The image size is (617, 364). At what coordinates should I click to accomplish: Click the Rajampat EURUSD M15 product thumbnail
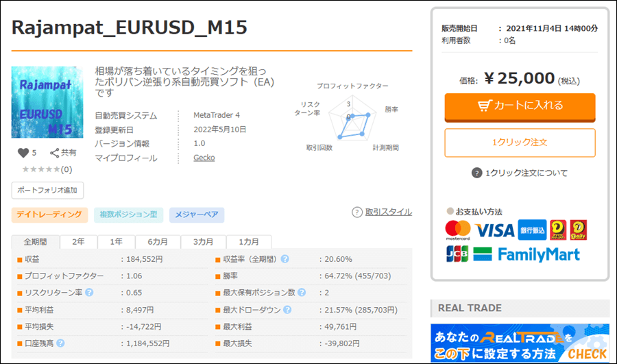tap(47, 102)
